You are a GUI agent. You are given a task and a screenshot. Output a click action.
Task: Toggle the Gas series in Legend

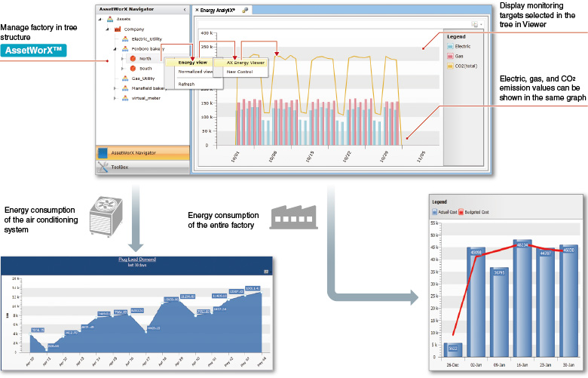(x=458, y=55)
